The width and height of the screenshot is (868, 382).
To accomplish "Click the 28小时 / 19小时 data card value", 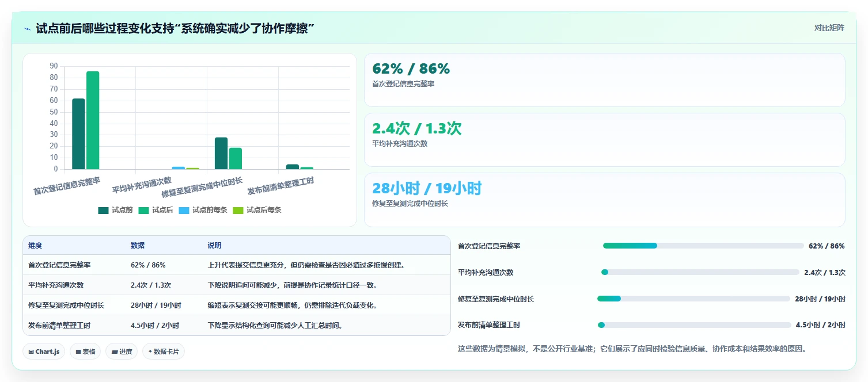I will click(x=427, y=189).
